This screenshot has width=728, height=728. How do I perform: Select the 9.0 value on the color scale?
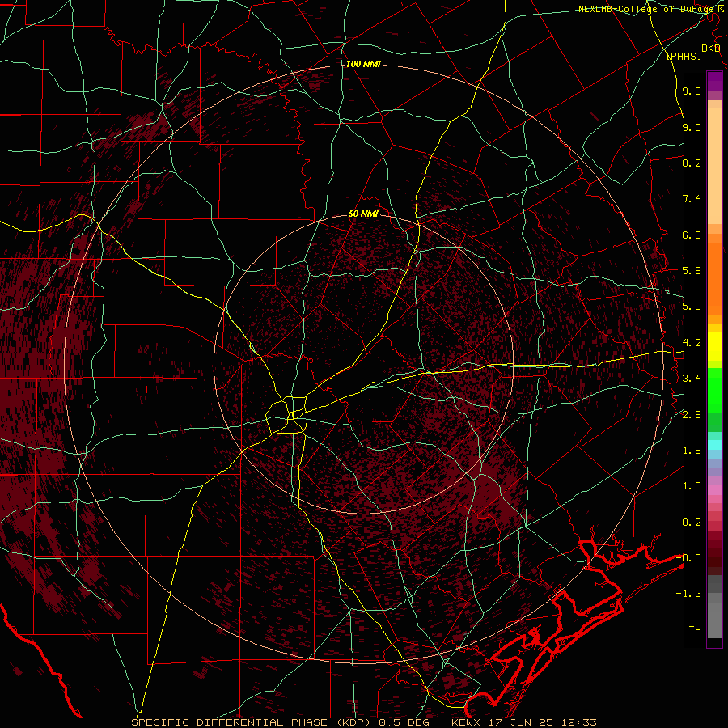pos(692,127)
